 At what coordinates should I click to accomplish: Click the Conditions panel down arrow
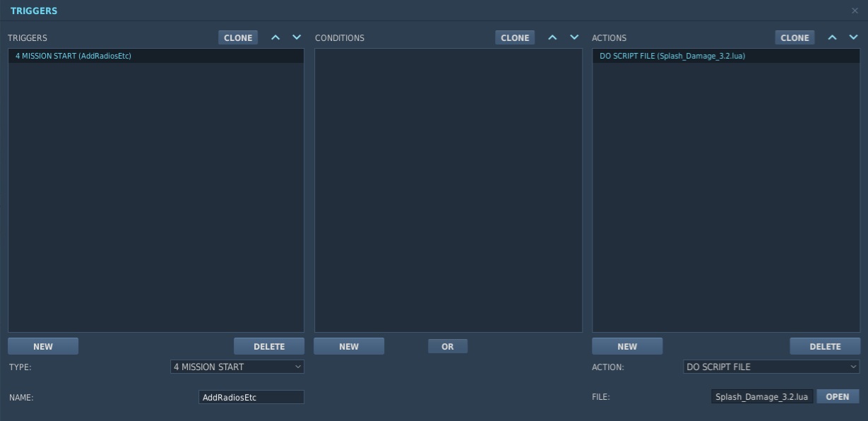pyautogui.click(x=574, y=37)
